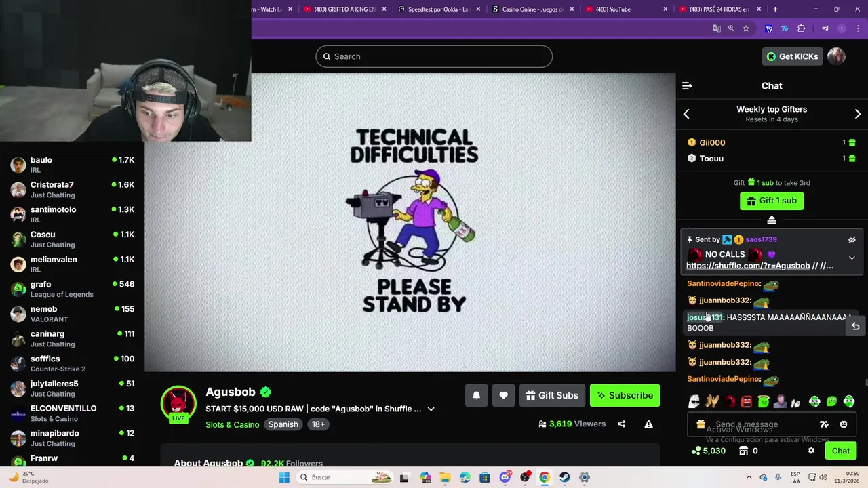868x488 pixels.
Task: Open the channel points shop icon
Action: coord(743,451)
